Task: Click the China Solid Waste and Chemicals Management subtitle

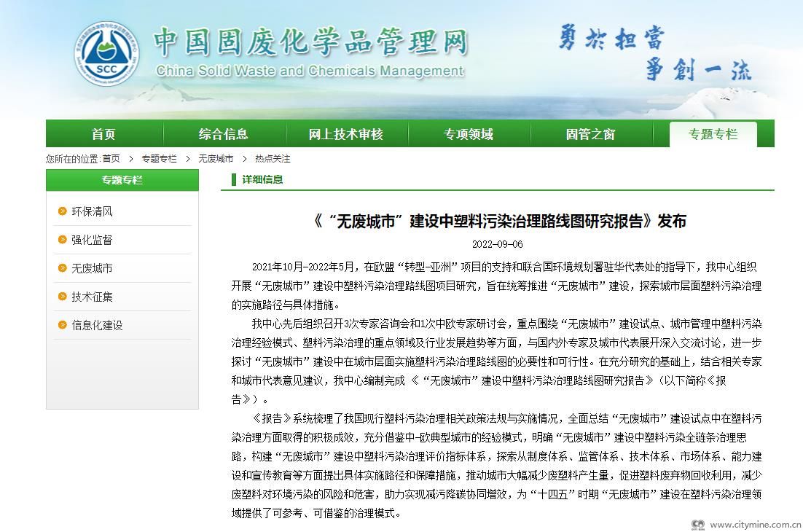Action: tap(310, 71)
